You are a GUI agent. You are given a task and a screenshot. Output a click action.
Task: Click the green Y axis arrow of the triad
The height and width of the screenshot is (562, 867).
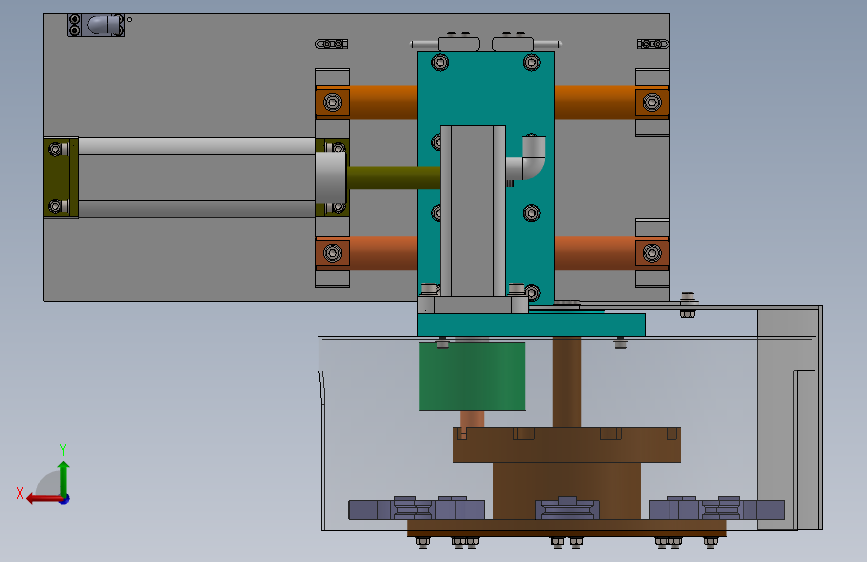[64, 478]
